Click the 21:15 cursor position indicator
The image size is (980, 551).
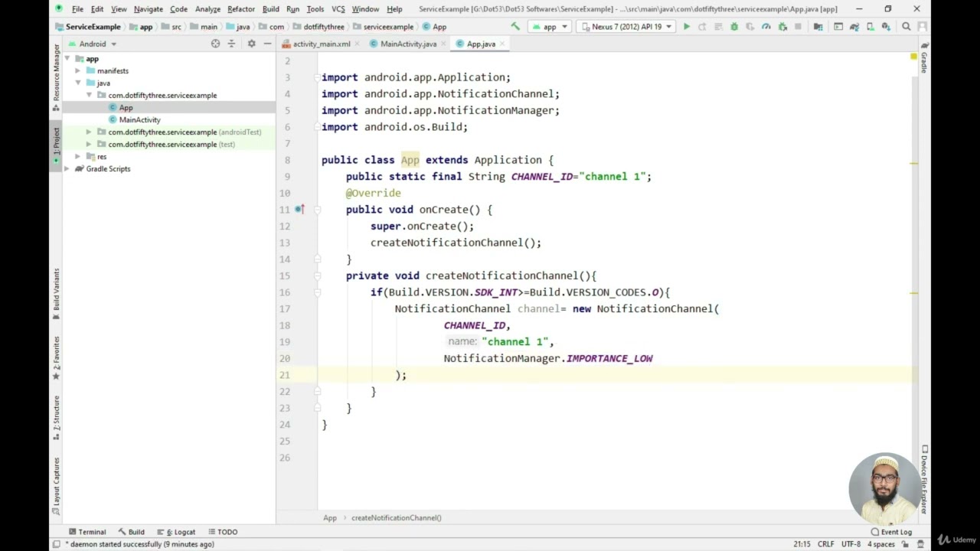tap(802, 544)
